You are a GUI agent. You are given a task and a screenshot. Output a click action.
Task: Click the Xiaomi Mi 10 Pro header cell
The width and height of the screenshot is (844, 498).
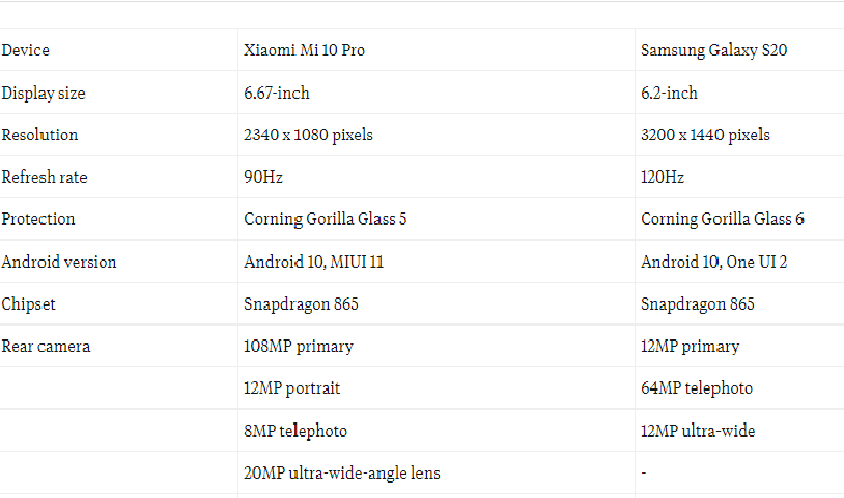click(x=304, y=50)
